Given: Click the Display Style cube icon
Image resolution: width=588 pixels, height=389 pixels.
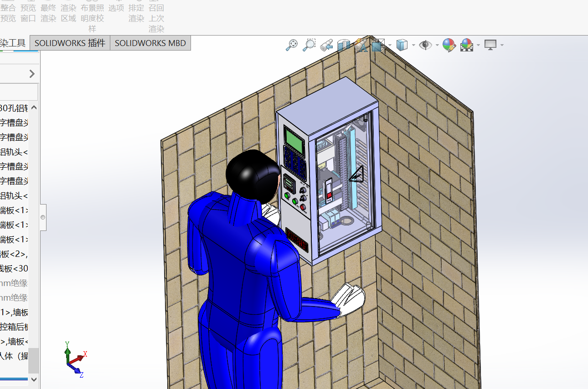Looking at the screenshot, I should [402, 45].
